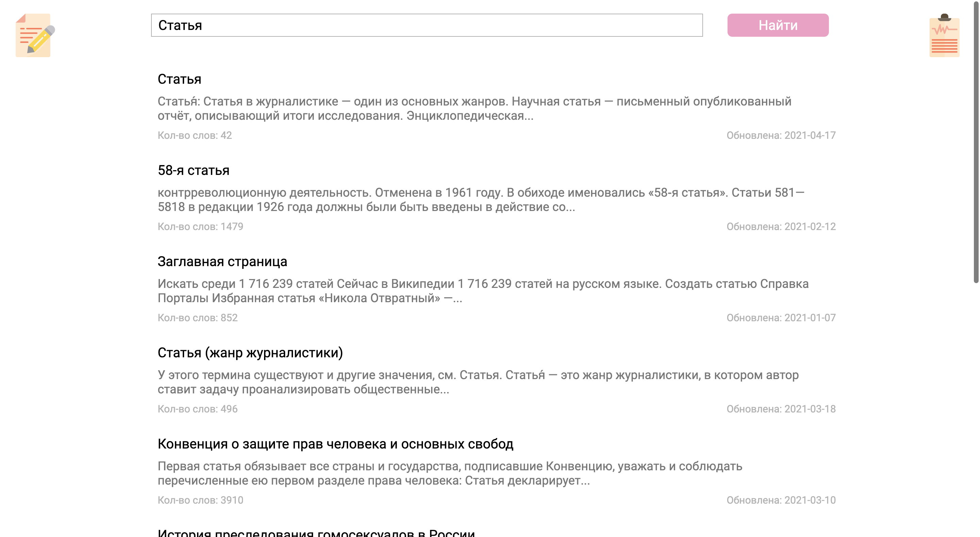The height and width of the screenshot is (537, 980).
Task: Open the 58-я статья result
Action: [x=193, y=170]
